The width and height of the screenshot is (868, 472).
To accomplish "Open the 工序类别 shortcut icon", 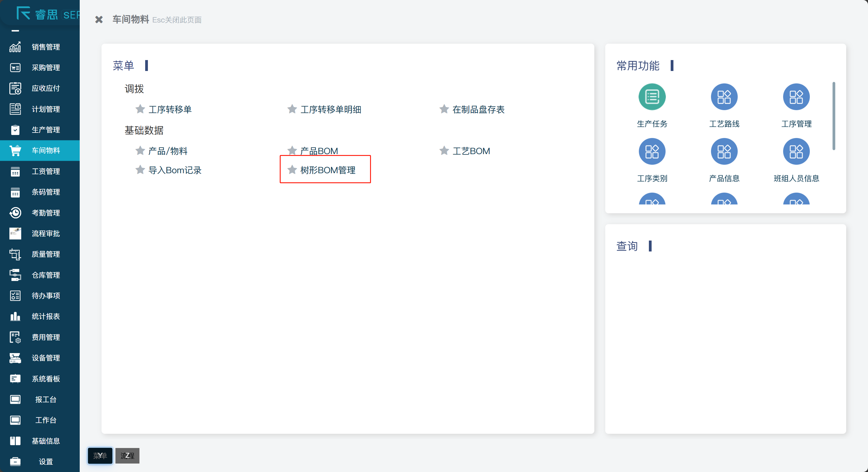I will [x=652, y=151].
